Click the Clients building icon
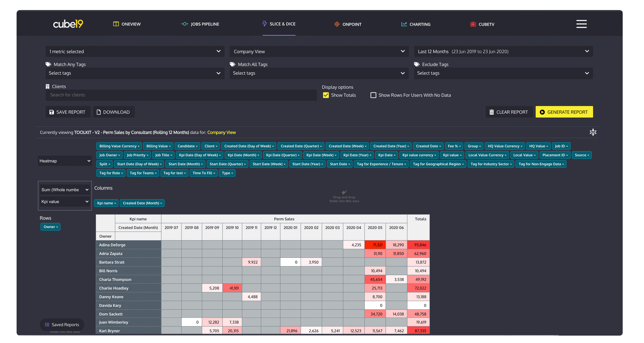The image size is (644, 343). click(x=47, y=86)
